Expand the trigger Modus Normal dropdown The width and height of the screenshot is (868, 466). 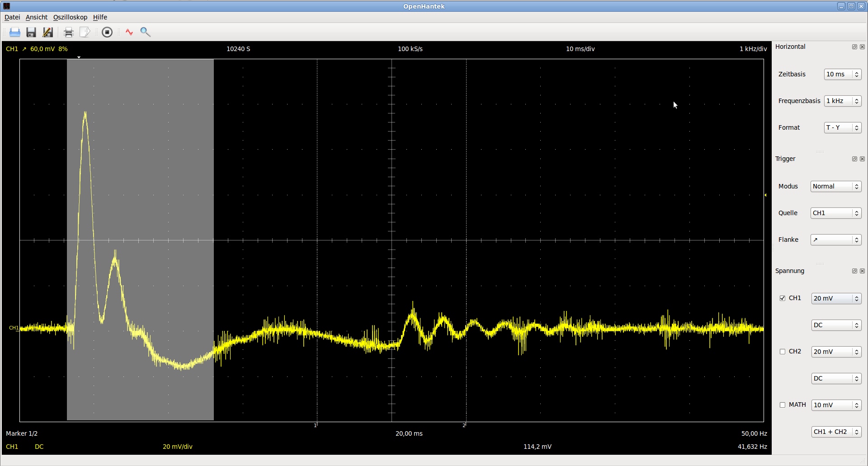835,187
